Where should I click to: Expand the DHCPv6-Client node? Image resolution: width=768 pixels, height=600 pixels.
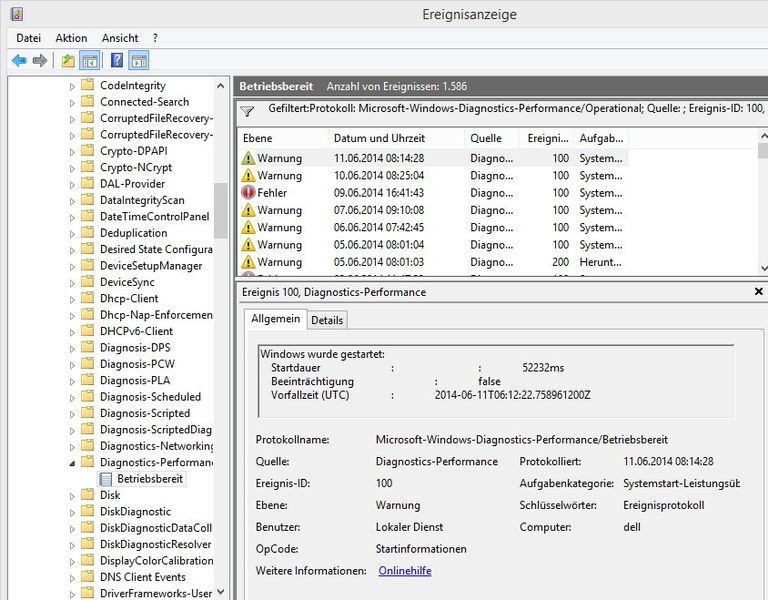(72, 332)
